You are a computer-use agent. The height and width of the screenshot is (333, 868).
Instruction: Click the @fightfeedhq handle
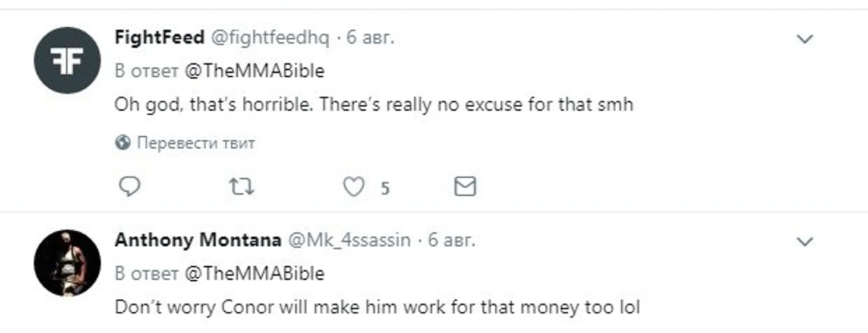271,38
